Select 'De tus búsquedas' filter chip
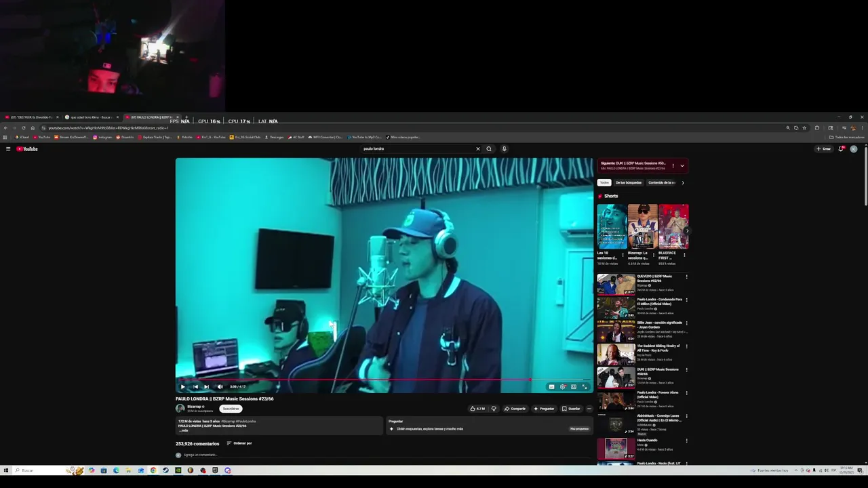The image size is (868, 488). coord(629,182)
